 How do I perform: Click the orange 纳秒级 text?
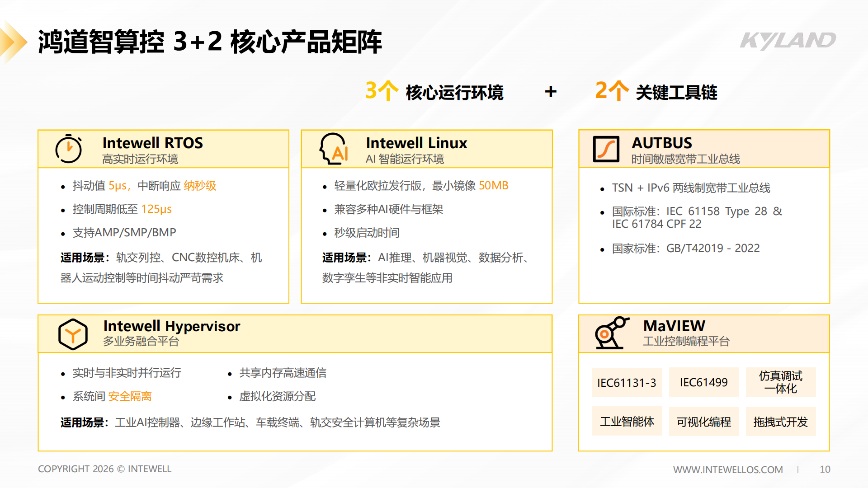click(x=200, y=186)
